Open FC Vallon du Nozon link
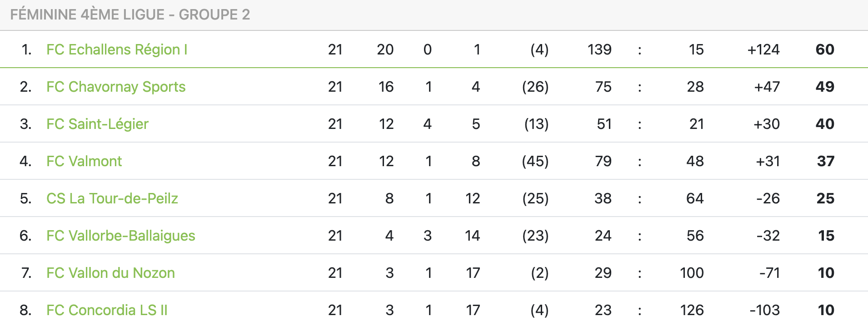Screen dimensions: 868x326 [110, 273]
